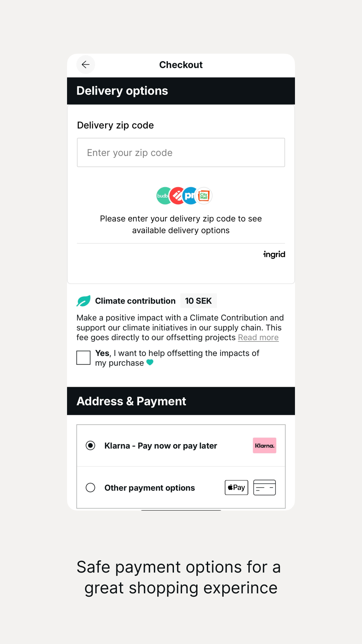
Task: Click the Checkout page title
Action: pos(181,65)
